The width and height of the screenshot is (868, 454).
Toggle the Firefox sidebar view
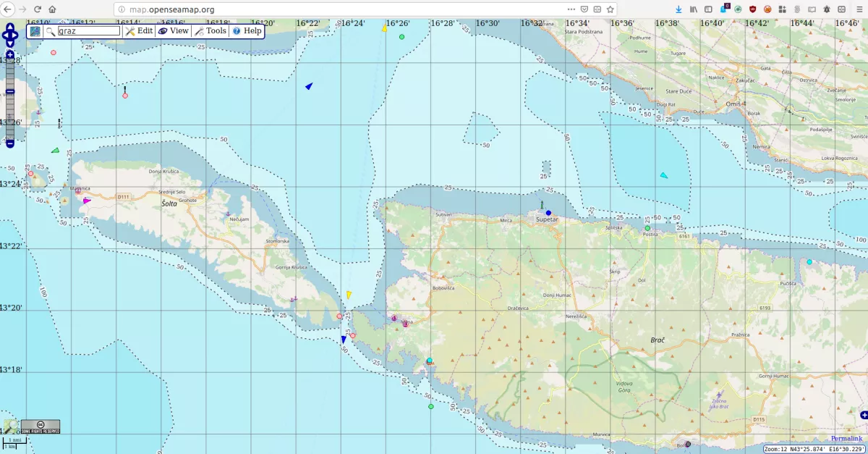(x=707, y=9)
